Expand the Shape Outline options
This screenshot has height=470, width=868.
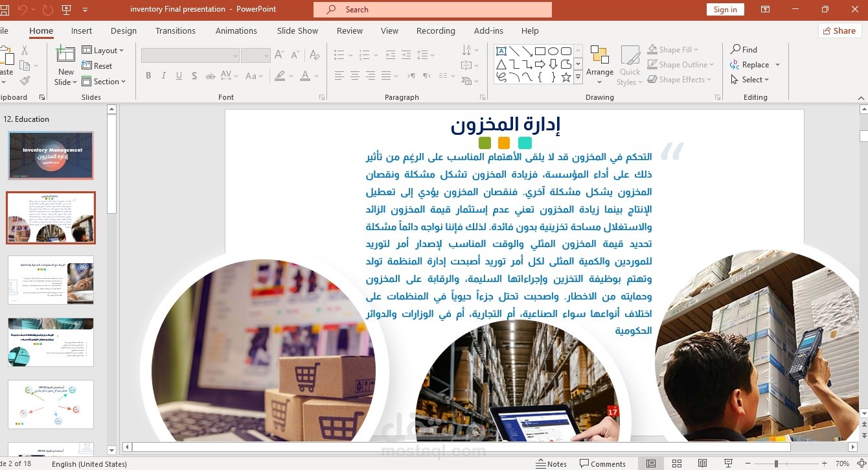(x=681, y=64)
